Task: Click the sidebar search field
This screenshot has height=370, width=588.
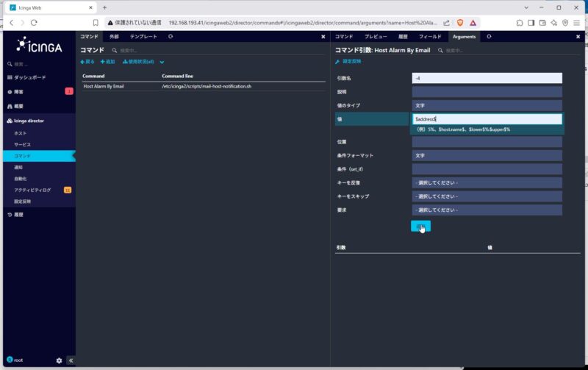Action: (40, 64)
